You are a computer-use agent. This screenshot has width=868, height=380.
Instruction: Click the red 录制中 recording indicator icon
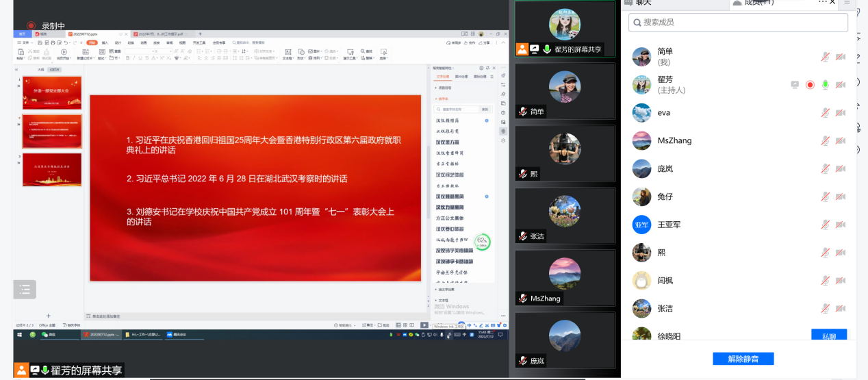31,26
